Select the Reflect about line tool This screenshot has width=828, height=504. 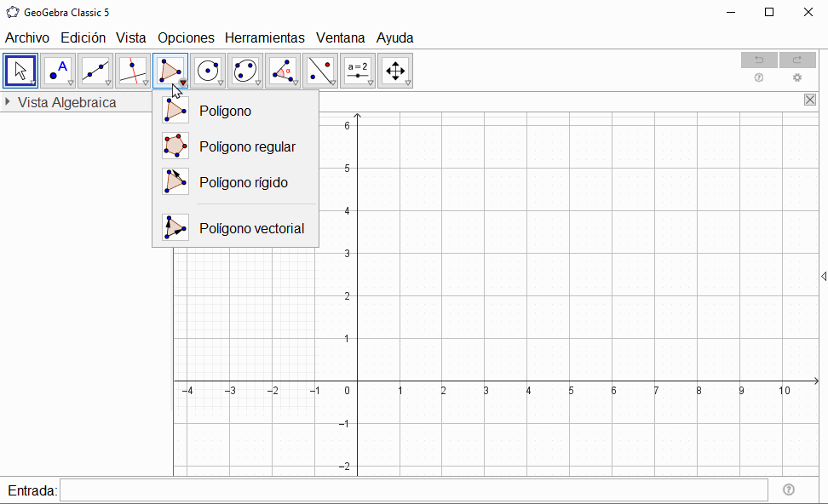[320, 71]
